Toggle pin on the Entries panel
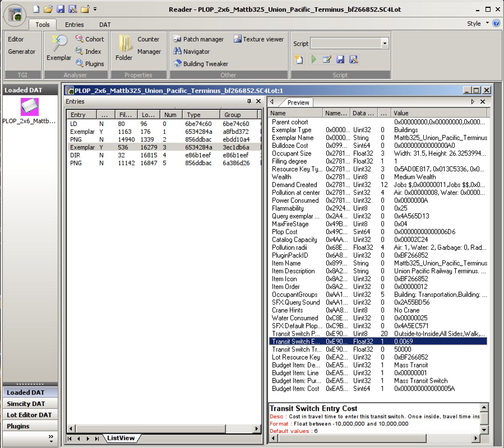Screen dimensions: 504x448 pos(249,101)
